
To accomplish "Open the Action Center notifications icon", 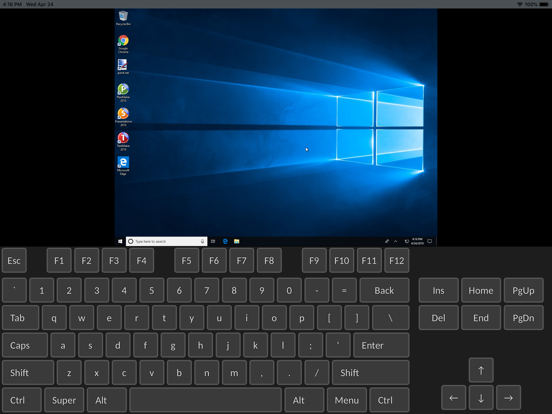I will click(x=429, y=241).
